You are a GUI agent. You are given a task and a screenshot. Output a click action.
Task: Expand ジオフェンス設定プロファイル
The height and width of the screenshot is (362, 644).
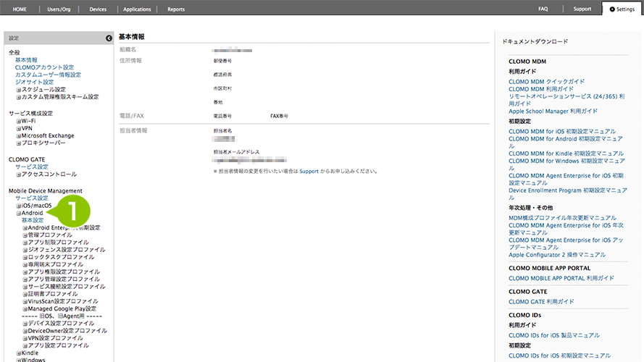pos(25,250)
